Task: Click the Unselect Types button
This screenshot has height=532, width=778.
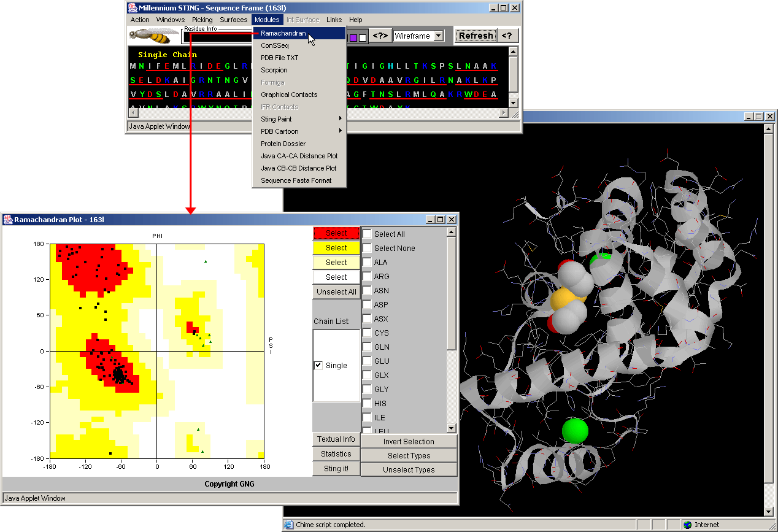Action: [409, 470]
